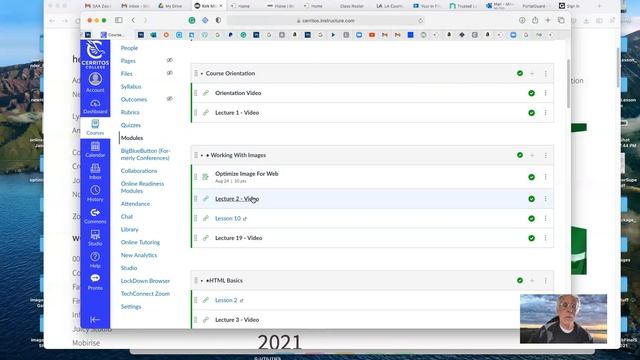Add item to Working With Images module

click(532, 155)
